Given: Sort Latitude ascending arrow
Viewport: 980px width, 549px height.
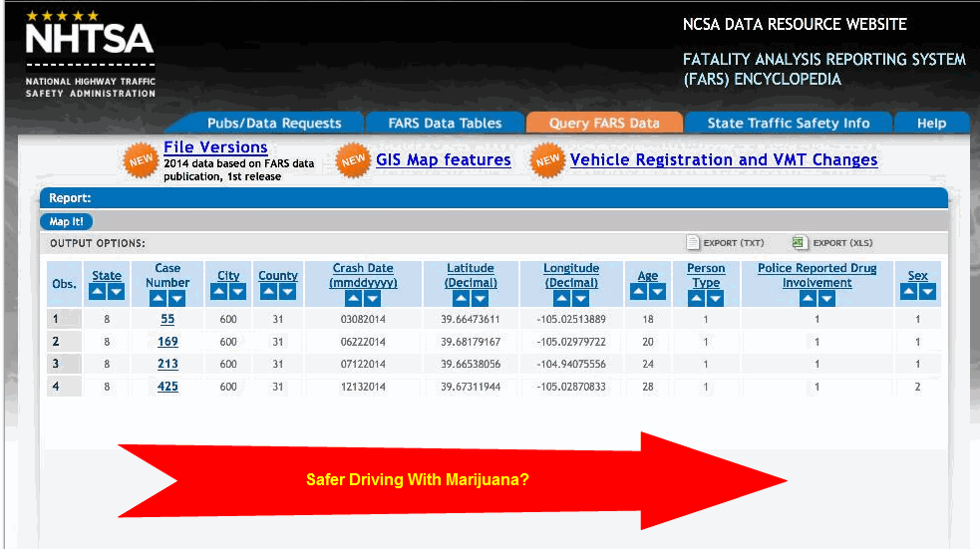Looking at the screenshot, I should (462, 299).
